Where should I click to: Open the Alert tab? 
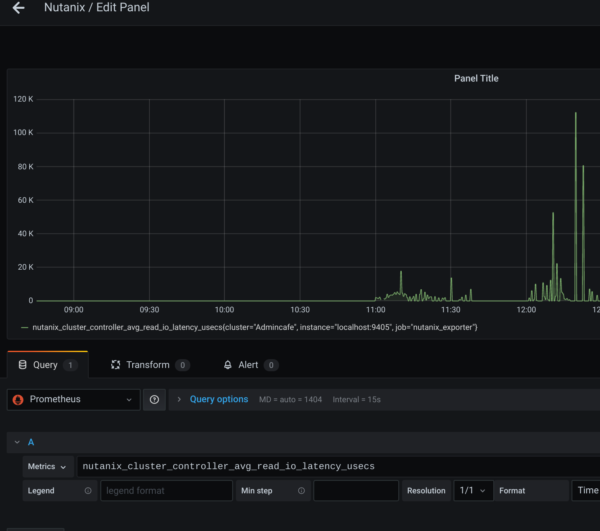[251, 365]
